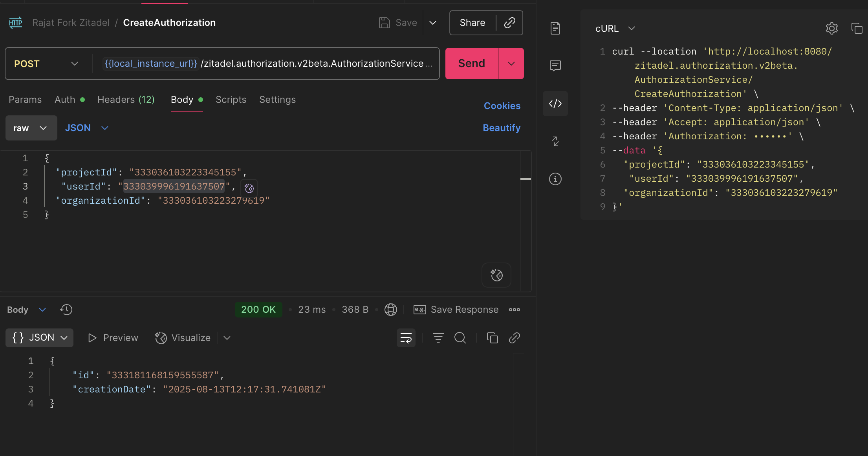
Task: Expand the cURL language dropdown
Action: click(x=615, y=28)
